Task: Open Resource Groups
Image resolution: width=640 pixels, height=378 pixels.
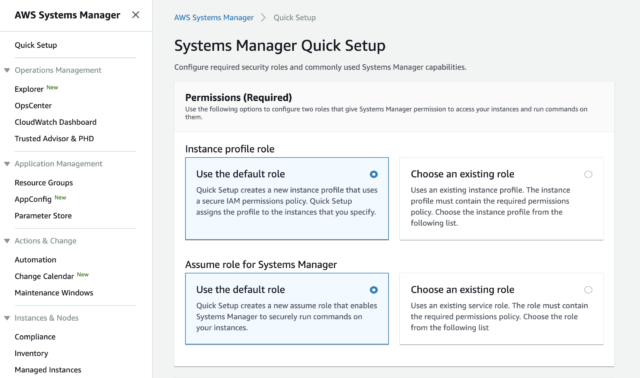Action: (x=44, y=183)
